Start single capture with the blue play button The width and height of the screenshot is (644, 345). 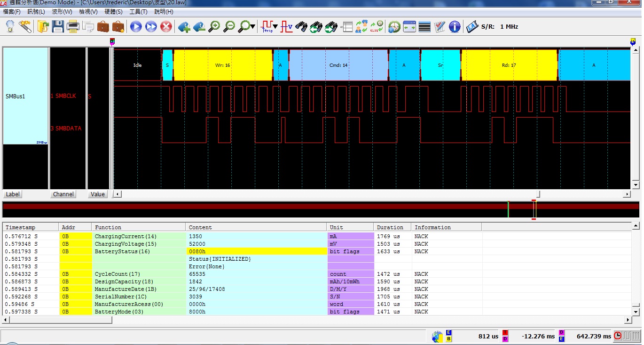pos(136,26)
